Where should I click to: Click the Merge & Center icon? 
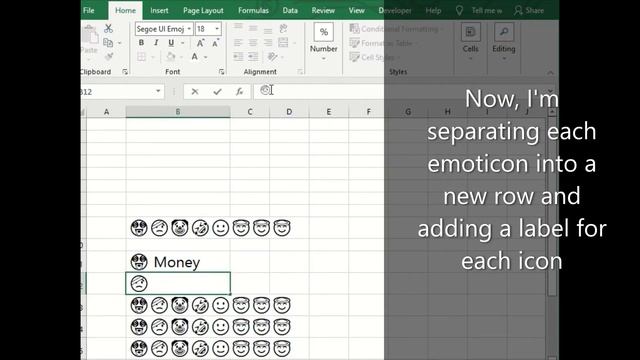coord(283,42)
